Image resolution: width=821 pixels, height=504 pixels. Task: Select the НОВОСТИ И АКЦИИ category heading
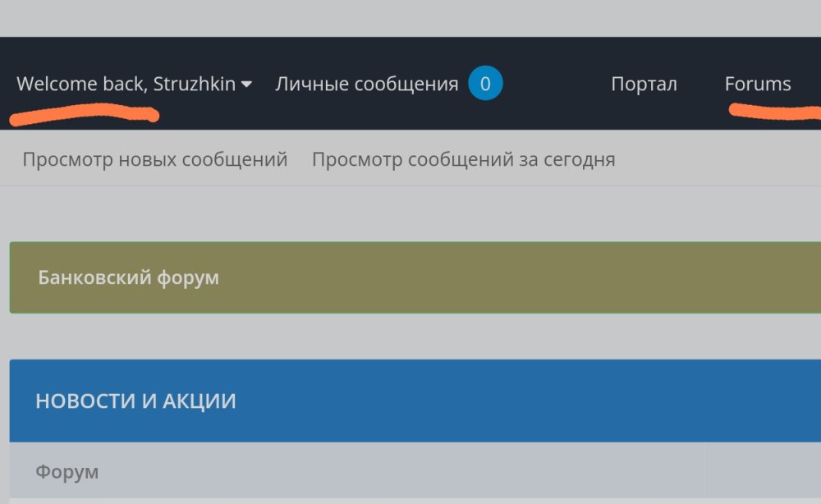pyautogui.click(x=135, y=401)
